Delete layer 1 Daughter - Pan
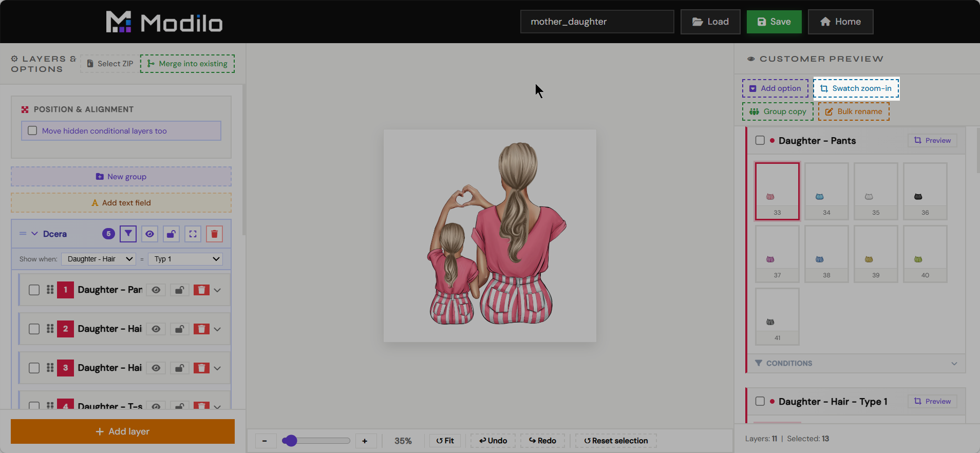 (201, 290)
